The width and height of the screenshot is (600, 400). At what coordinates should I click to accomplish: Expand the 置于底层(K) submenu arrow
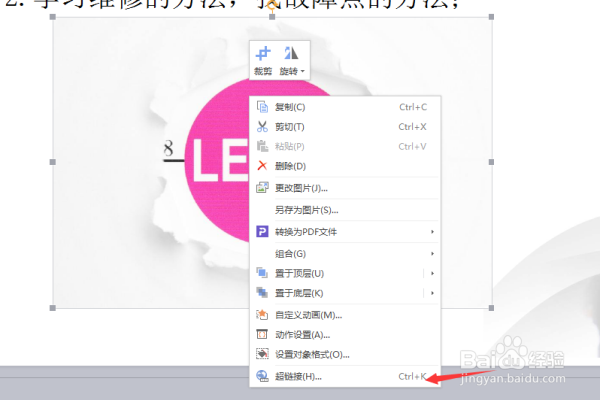[x=432, y=293]
